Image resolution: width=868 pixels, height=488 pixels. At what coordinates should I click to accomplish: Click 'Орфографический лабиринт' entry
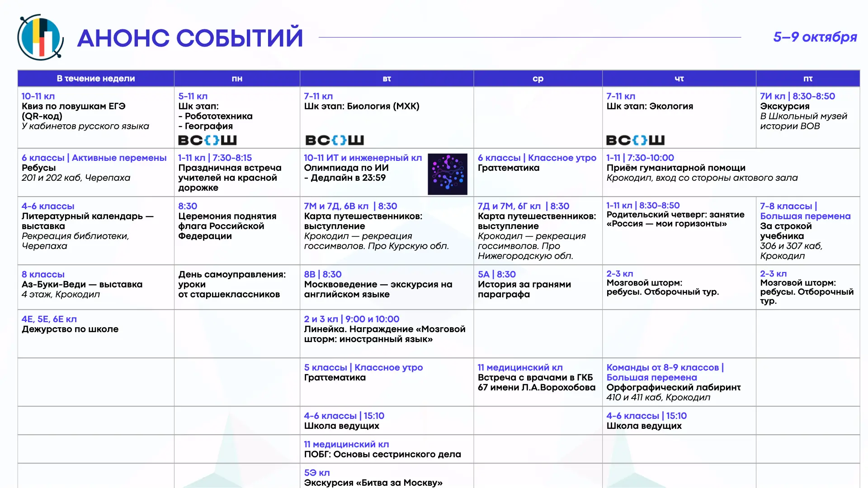coord(674,387)
